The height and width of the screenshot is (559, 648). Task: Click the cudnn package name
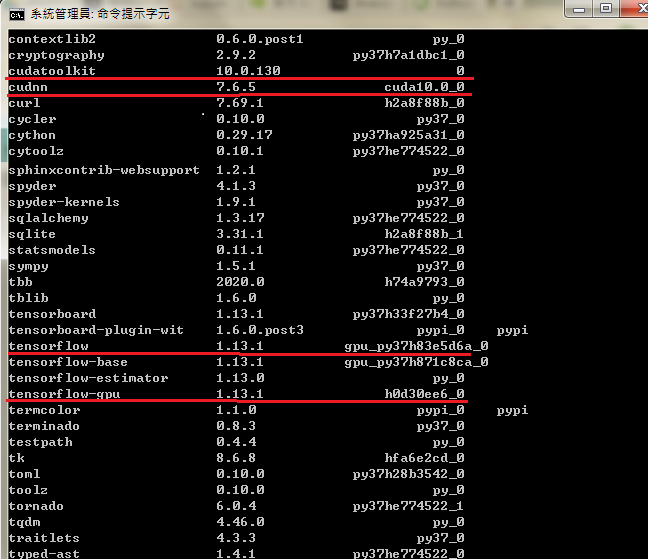[x=28, y=87]
